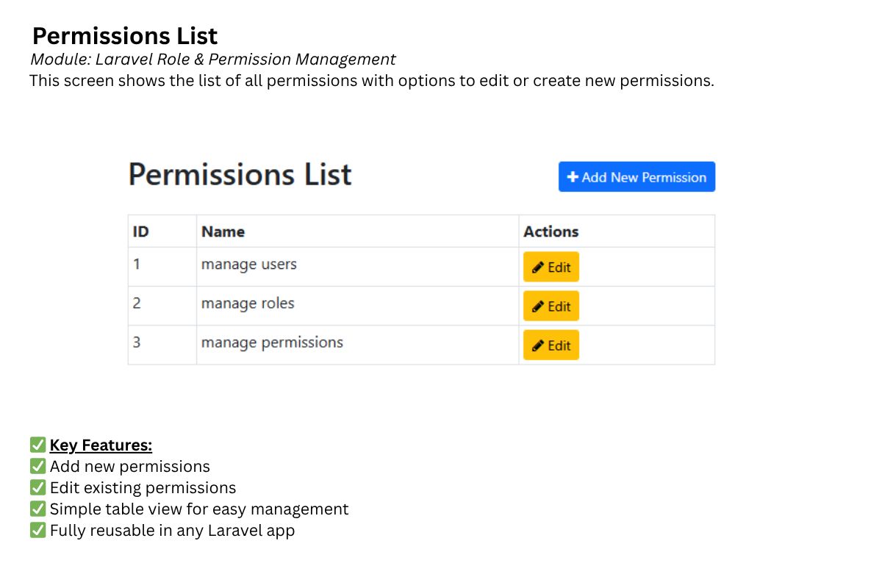The image size is (882, 588).
Task: Click the manage permissions name cell
Action: point(272,343)
